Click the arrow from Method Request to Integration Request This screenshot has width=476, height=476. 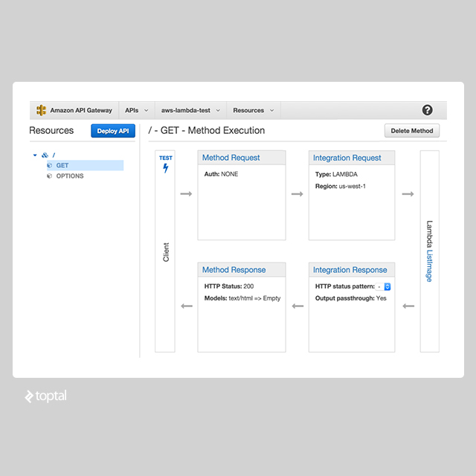pos(297,194)
